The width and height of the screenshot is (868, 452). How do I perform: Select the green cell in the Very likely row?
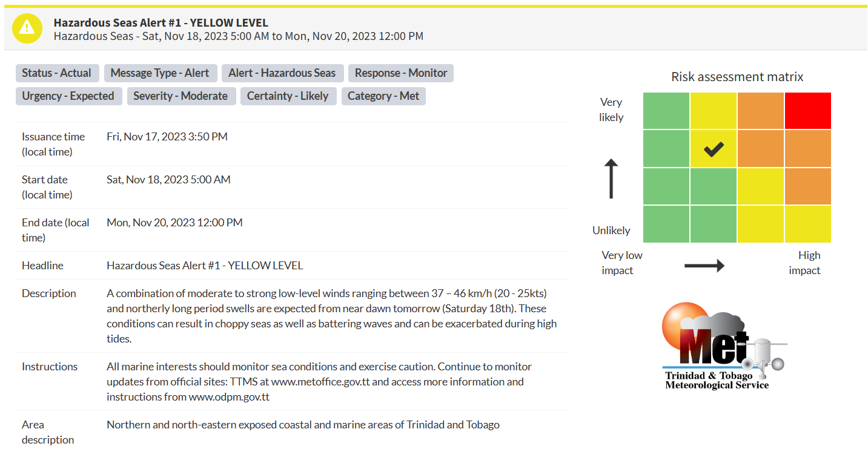pos(666,111)
